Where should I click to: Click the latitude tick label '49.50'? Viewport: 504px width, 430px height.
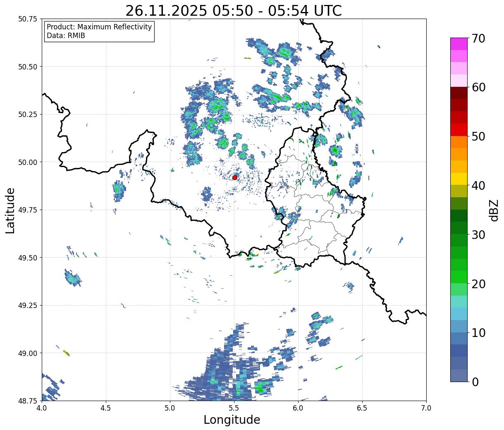point(28,258)
